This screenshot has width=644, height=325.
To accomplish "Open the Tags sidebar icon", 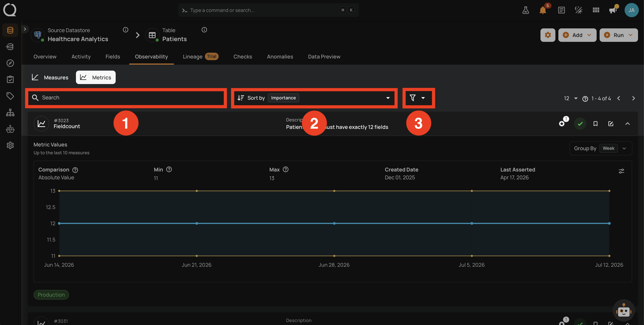I will coord(10,96).
